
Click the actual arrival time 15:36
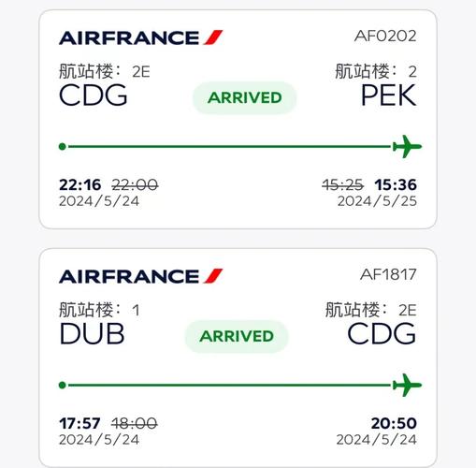[396, 184]
